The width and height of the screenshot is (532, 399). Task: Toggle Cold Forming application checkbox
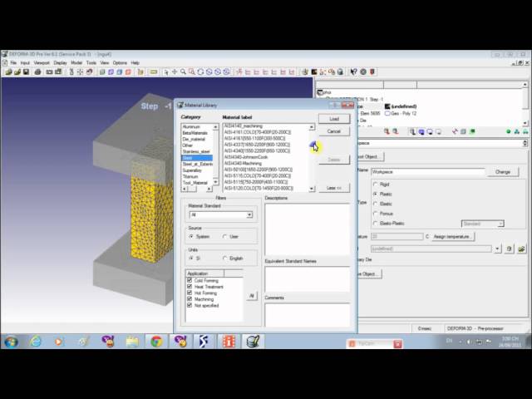pyautogui.click(x=190, y=280)
